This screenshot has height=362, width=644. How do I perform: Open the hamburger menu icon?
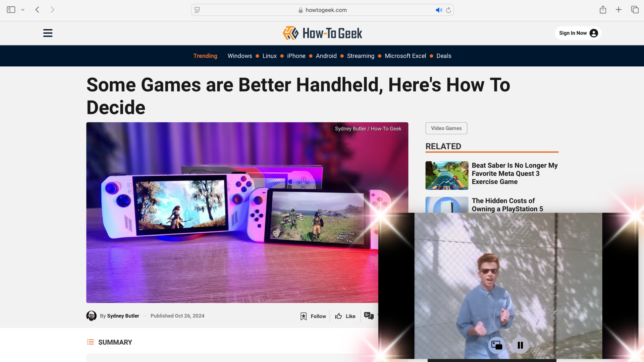point(47,33)
